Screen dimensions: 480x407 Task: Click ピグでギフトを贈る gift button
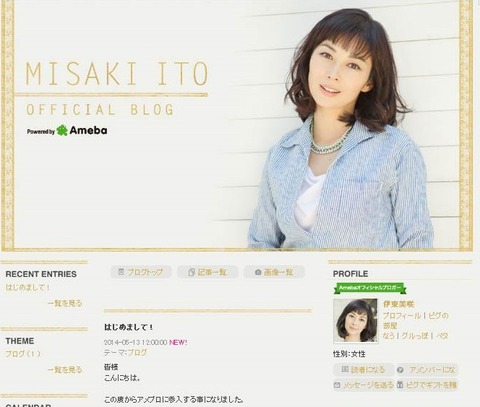point(428,385)
